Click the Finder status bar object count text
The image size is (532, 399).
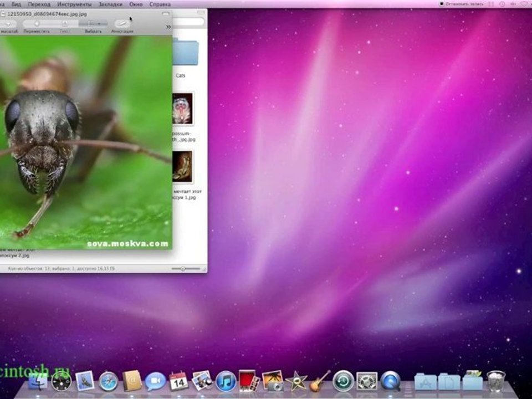point(62,268)
